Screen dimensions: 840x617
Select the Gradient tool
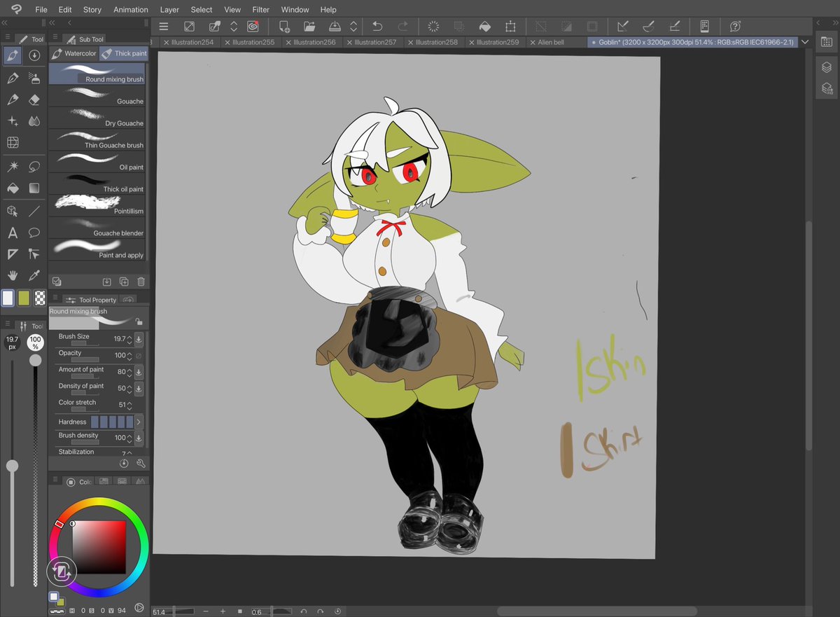coord(34,188)
